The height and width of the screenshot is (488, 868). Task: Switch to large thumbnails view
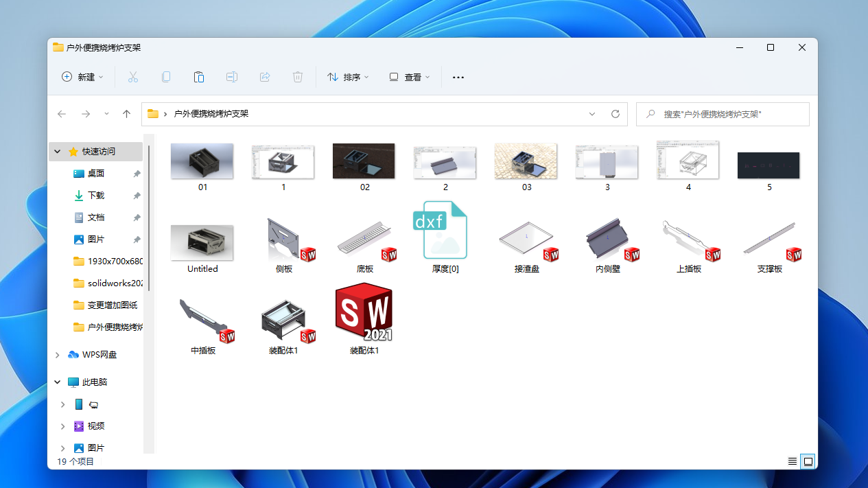pyautogui.click(x=808, y=461)
